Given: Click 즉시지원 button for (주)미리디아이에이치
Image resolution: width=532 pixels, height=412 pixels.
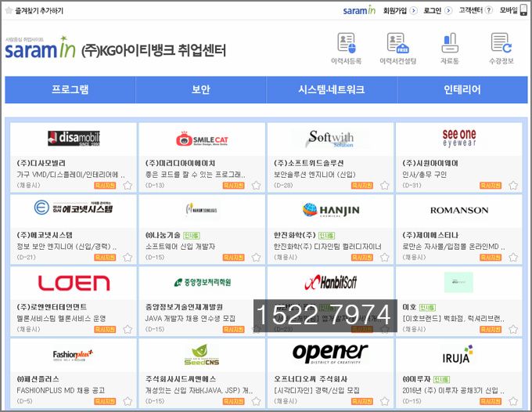Looking at the screenshot, I should coord(233,186).
